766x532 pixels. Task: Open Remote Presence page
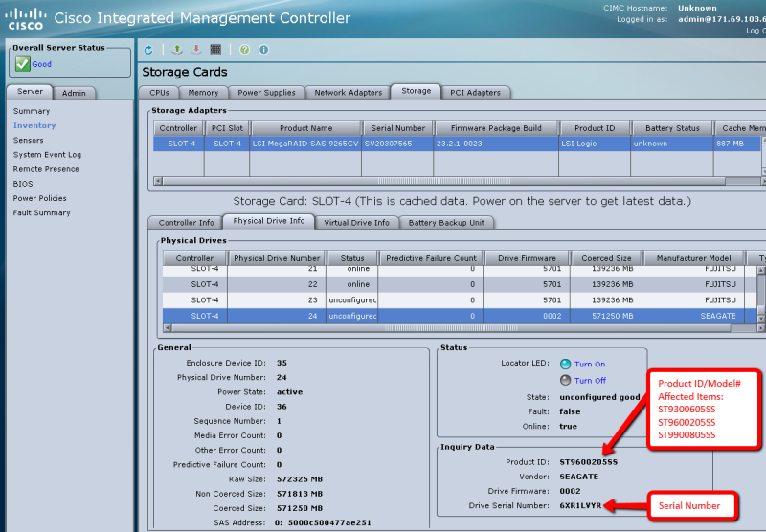46,169
